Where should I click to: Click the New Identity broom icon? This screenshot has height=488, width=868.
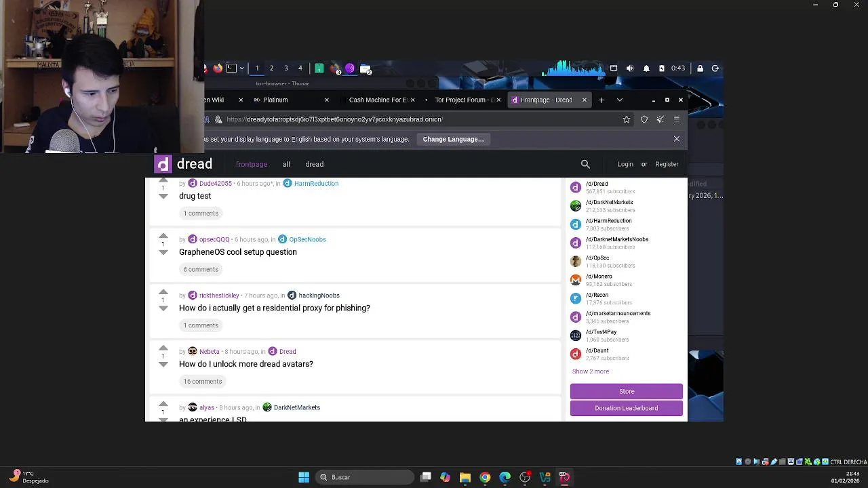click(x=660, y=119)
